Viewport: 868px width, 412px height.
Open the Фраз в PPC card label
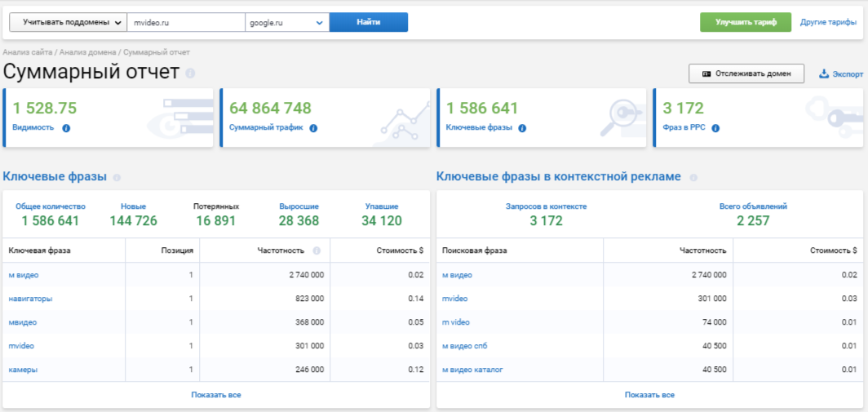(683, 128)
